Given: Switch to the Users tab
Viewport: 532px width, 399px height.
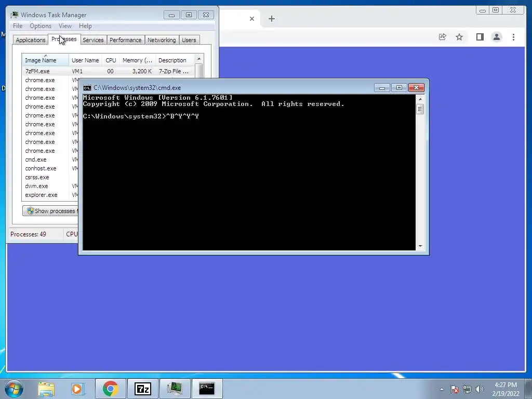Looking at the screenshot, I should coord(189,40).
